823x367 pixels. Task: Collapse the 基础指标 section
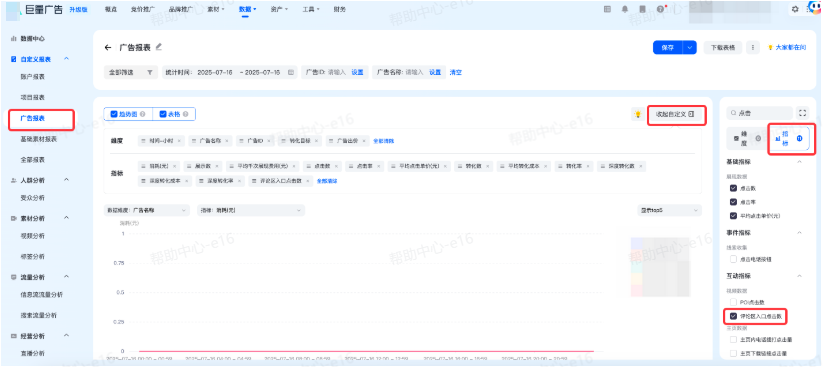coord(799,162)
